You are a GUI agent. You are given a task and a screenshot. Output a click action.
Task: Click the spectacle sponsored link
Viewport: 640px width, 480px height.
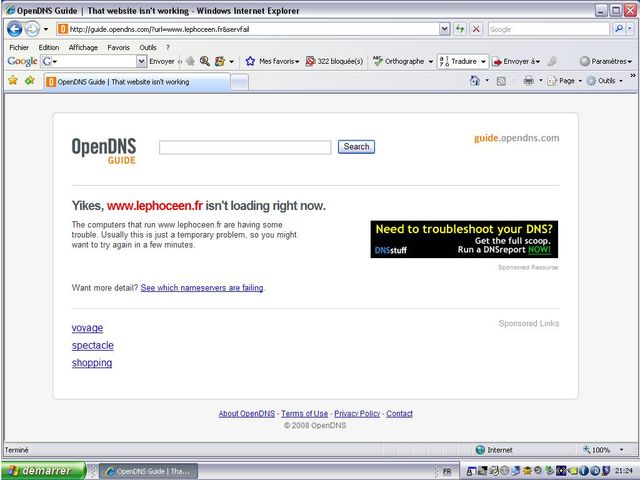pyautogui.click(x=93, y=345)
